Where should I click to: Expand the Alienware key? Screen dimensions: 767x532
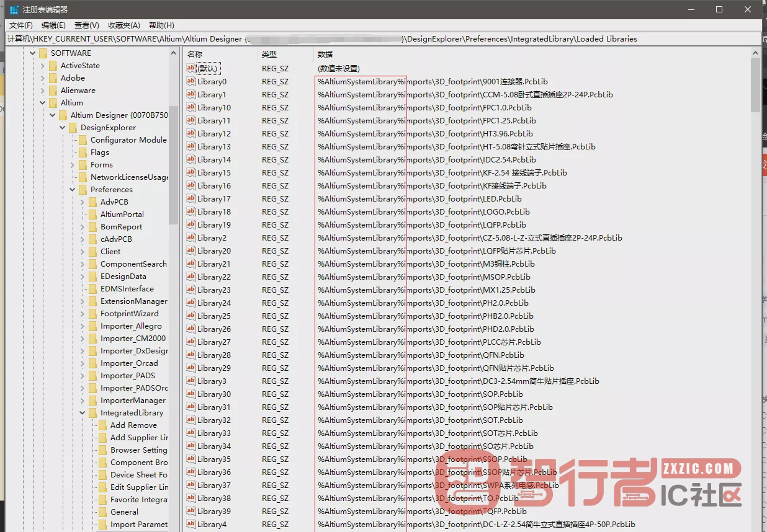pos(43,91)
